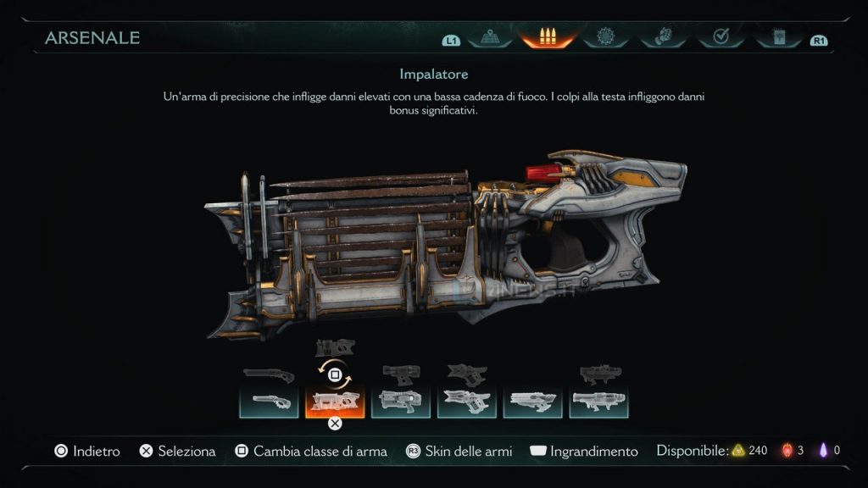Click the R1 shoulder button indicator
This screenshot has width=868, height=488.
(819, 41)
